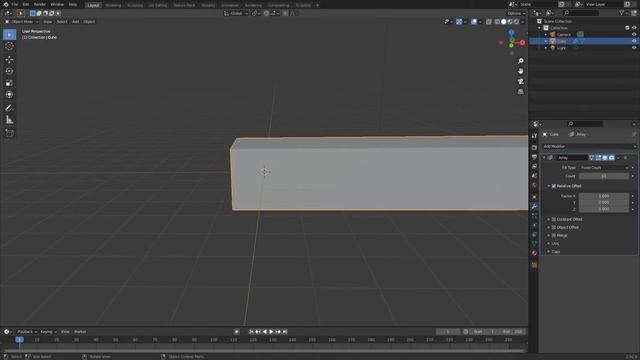This screenshot has height=360, width=640.
Task: Click the Blender logo menu icon
Action: point(6,4)
